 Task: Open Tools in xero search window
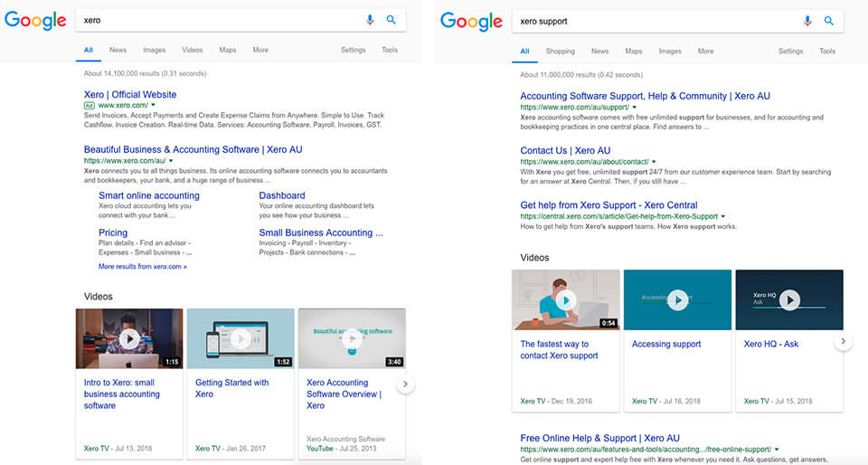pyautogui.click(x=390, y=50)
